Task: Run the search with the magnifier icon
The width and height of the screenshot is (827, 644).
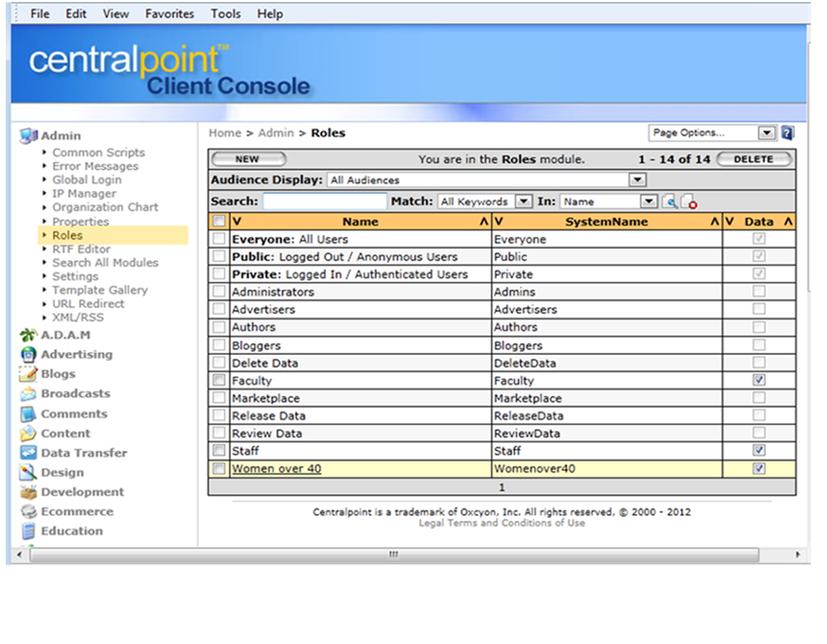Action: click(670, 201)
